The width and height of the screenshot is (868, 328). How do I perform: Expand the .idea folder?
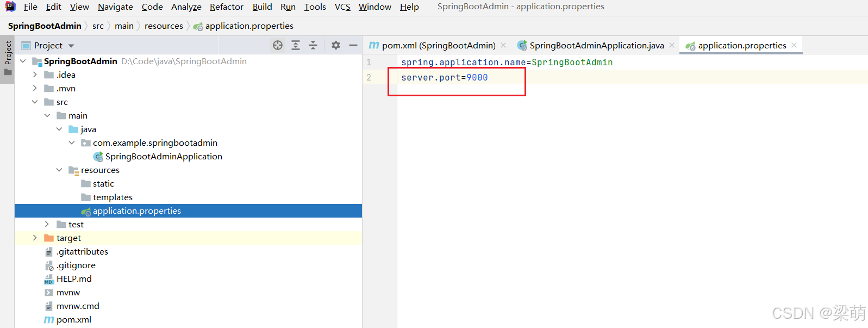point(35,75)
